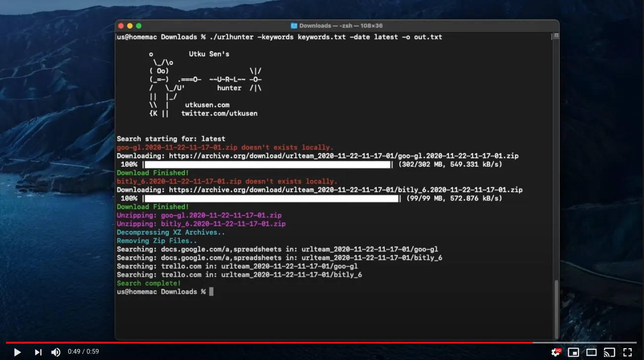This screenshot has height=360, width=644.
Task: Click the folder icon in the terminal title
Action: [x=293, y=25]
